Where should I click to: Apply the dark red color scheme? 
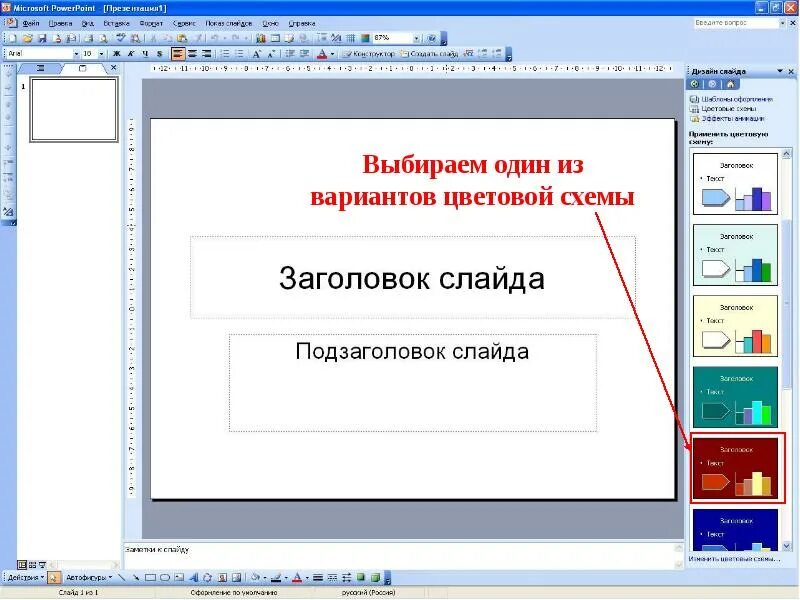click(x=735, y=468)
